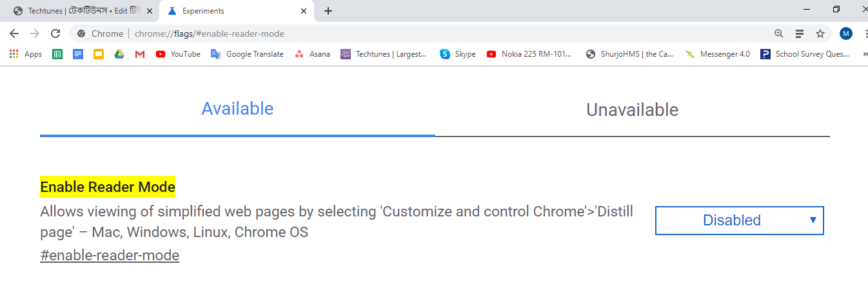The image size is (868, 304).
Task: Open Chrome's three-dot menu
Action: coord(865,33)
